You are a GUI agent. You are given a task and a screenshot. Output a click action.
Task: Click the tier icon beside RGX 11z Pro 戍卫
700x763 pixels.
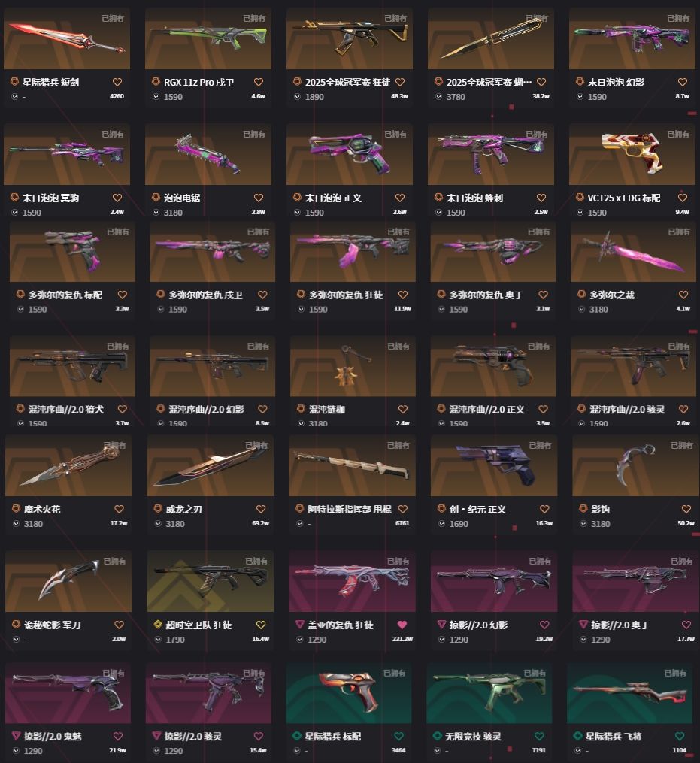pos(156,82)
